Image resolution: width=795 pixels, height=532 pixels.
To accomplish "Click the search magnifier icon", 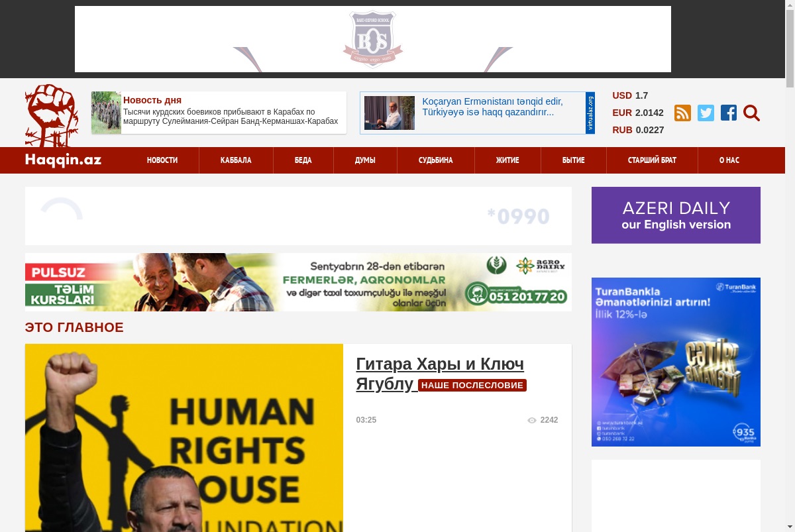I will tap(751, 113).
